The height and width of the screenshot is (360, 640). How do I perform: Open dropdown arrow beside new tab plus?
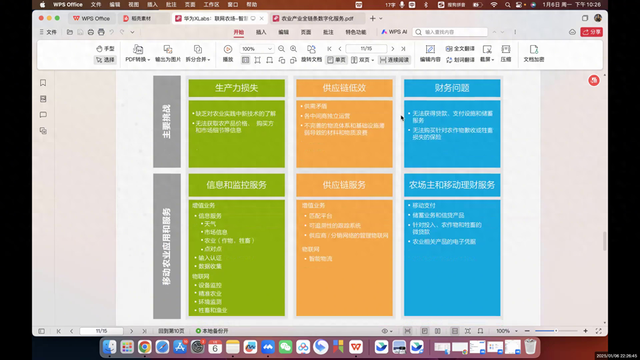pos(381,18)
